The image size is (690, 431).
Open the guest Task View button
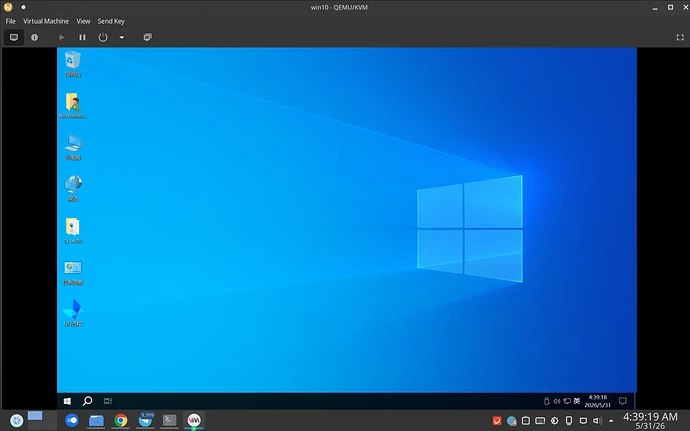pyautogui.click(x=108, y=401)
